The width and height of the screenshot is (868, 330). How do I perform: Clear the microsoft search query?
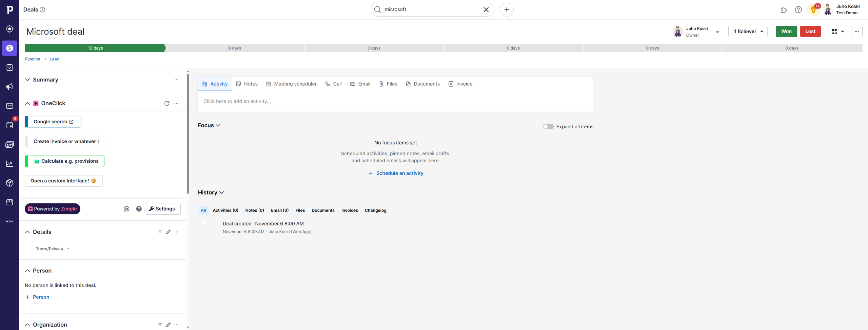486,10
